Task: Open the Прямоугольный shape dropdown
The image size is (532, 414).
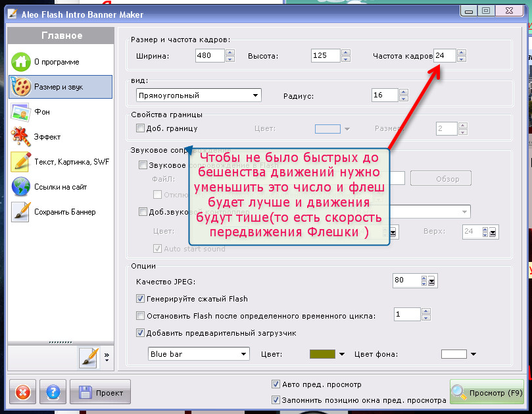Action: tap(199, 95)
